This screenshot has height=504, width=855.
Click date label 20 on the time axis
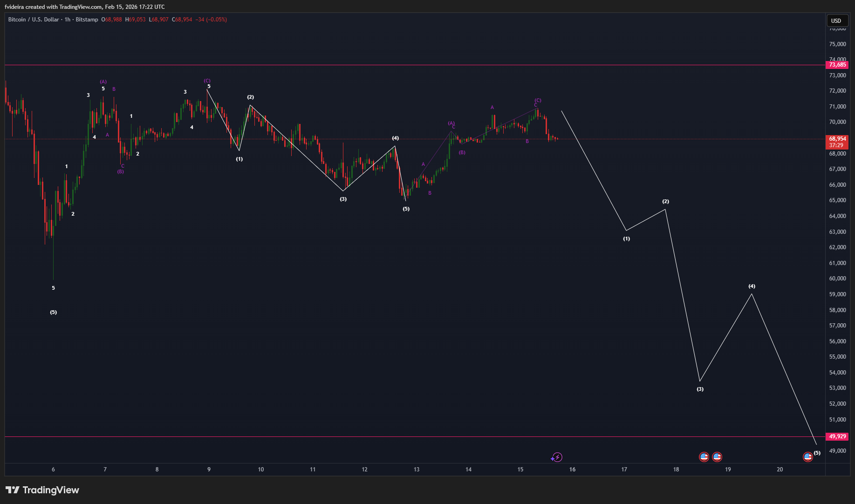[780, 470]
